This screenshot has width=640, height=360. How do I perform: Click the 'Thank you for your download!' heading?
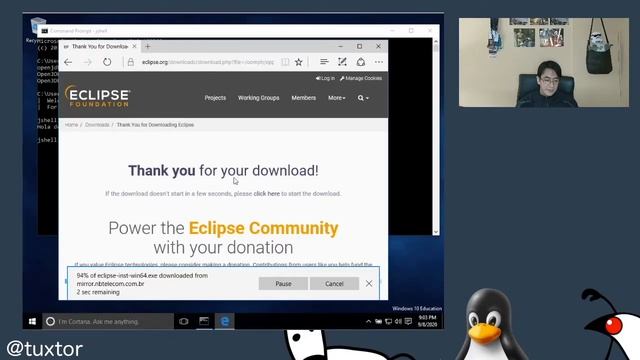click(x=223, y=171)
